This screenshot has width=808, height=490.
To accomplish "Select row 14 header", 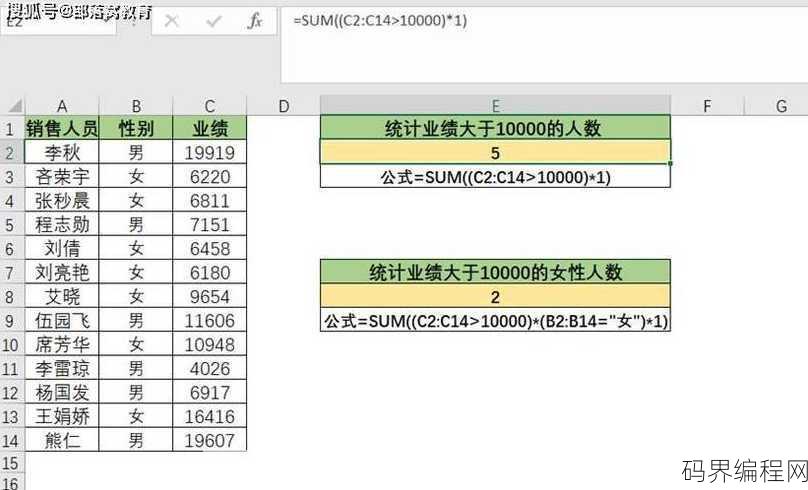I will [x=11, y=441].
